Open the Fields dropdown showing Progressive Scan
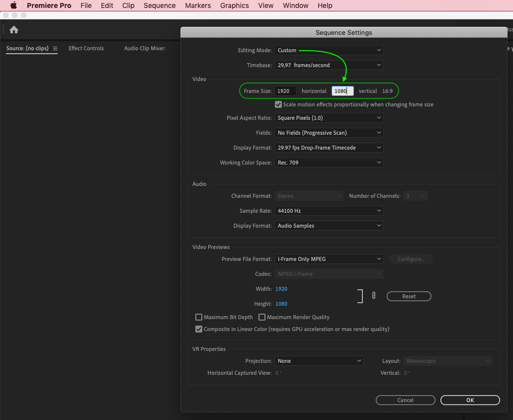Screen dimensions: 513x420 329,133
